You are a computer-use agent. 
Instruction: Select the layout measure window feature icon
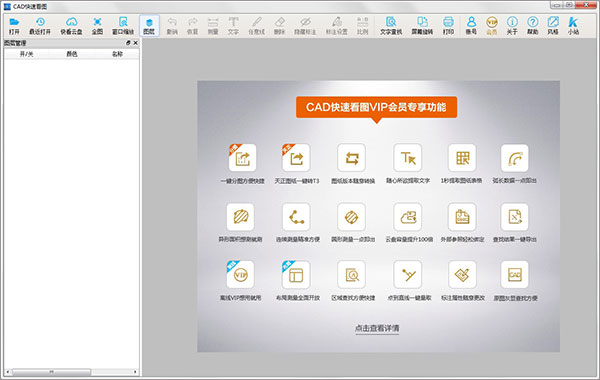[x=296, y=274]
